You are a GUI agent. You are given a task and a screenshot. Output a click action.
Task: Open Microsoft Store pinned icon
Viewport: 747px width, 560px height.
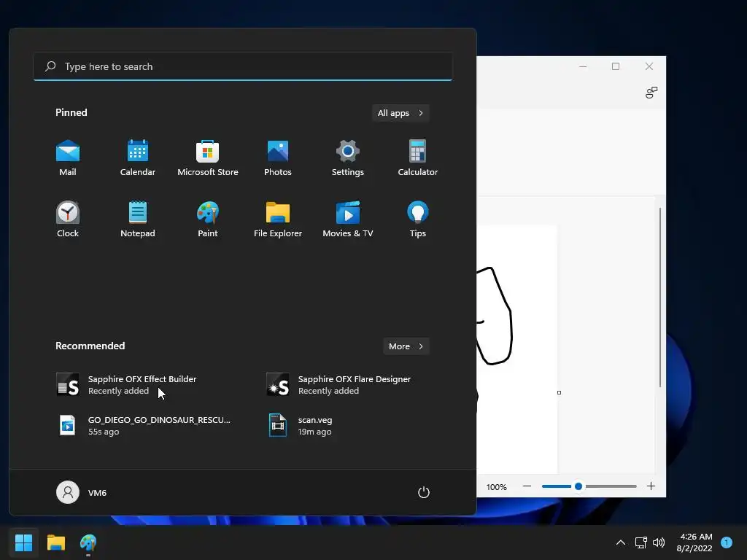pos(208,158)
